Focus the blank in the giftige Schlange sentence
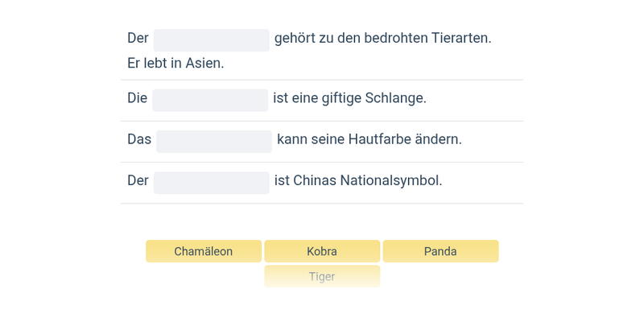The width and height of the screenshot is (644, 322). 210,100
